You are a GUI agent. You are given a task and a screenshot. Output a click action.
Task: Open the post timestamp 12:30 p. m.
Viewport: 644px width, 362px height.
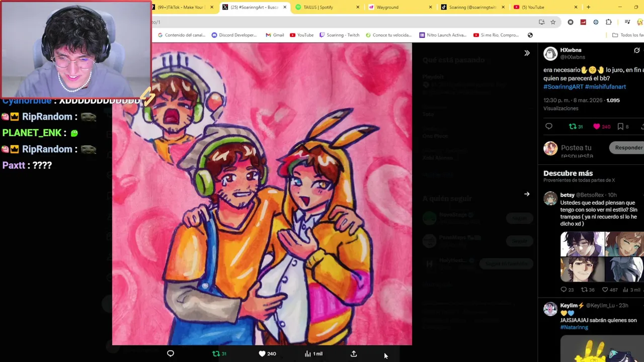573,100
